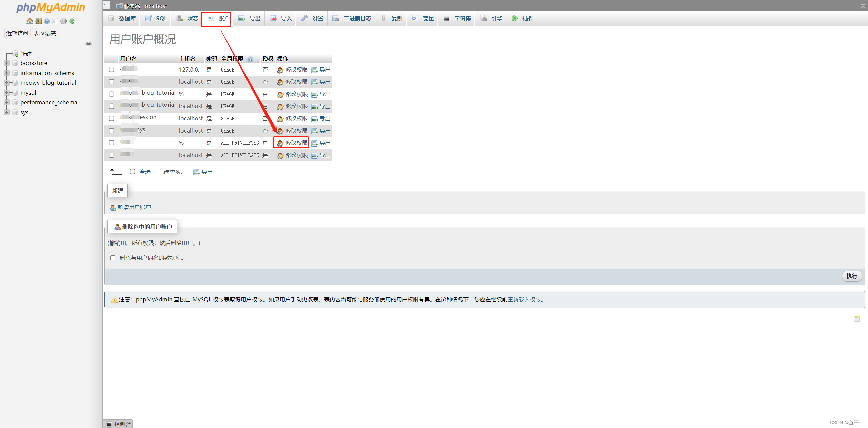Open navigation panel settings gear icon
The image size is (868, 428).
(63, 21)
